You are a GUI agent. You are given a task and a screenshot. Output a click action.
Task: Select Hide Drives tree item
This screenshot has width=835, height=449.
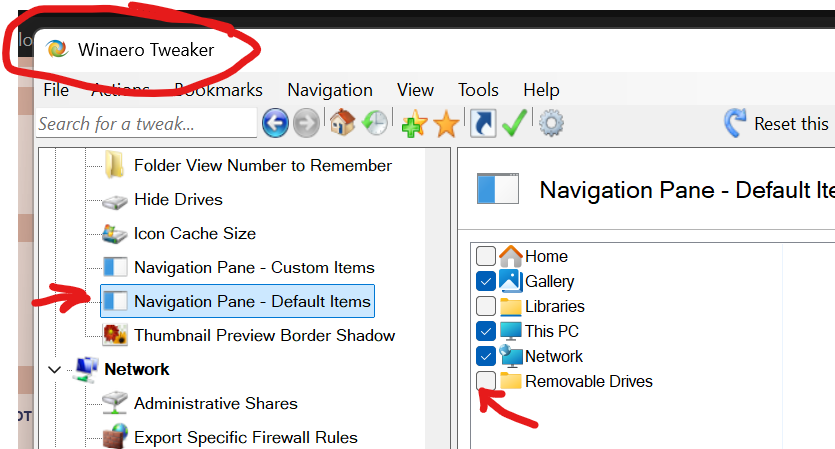[178, 199]
